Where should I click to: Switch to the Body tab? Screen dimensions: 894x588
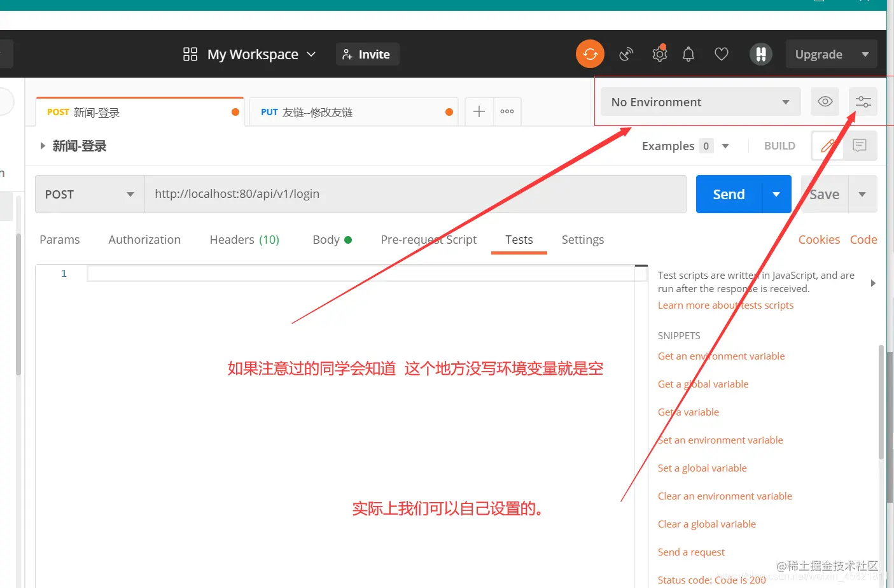(x=326, y=239)
